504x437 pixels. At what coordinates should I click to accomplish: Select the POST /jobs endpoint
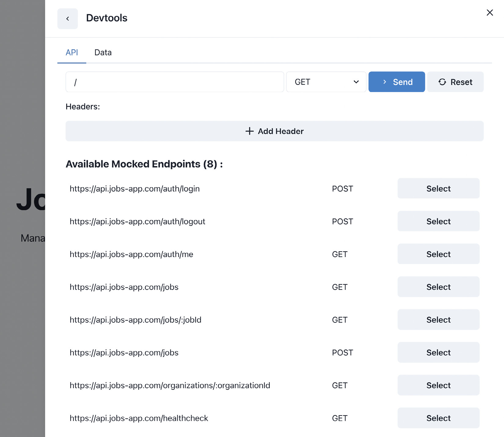coord(438,352)
